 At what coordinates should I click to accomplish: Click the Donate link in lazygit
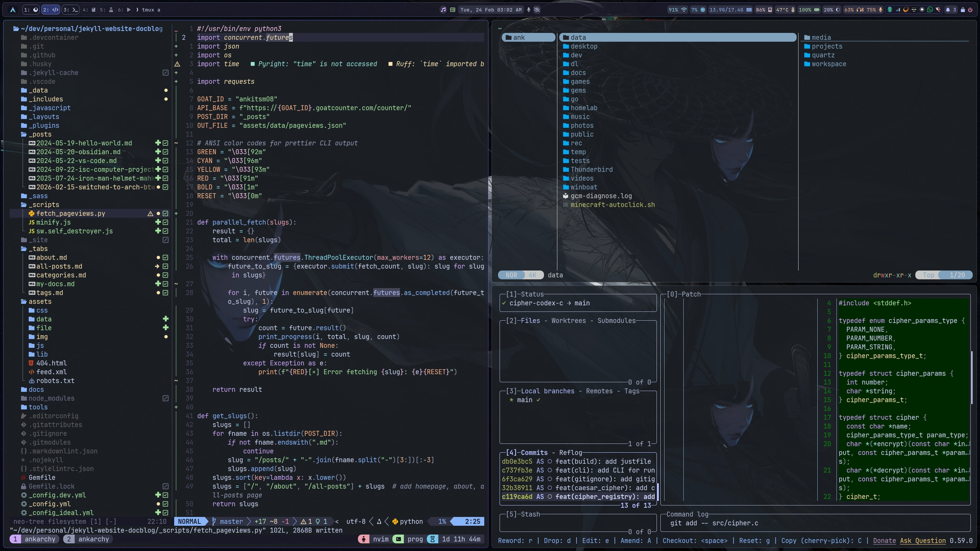pos(884,541)
